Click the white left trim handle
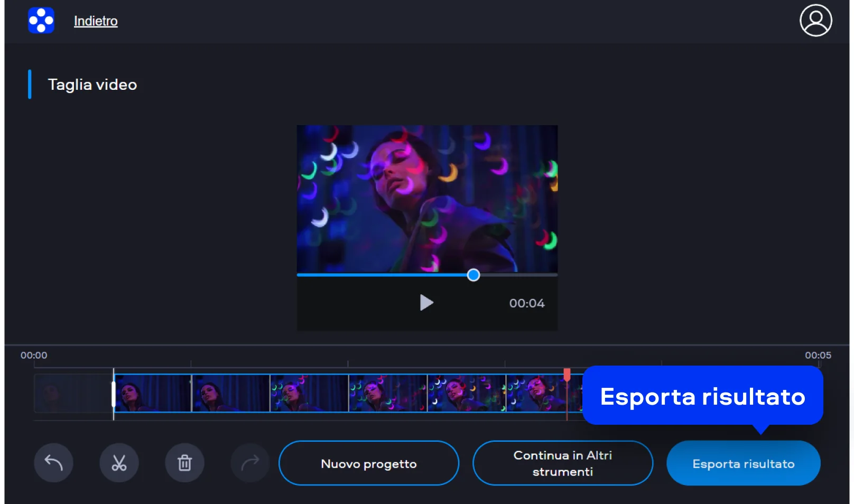Image resolution: width=854 pixels, height=504 pixels. click(114, 394)
